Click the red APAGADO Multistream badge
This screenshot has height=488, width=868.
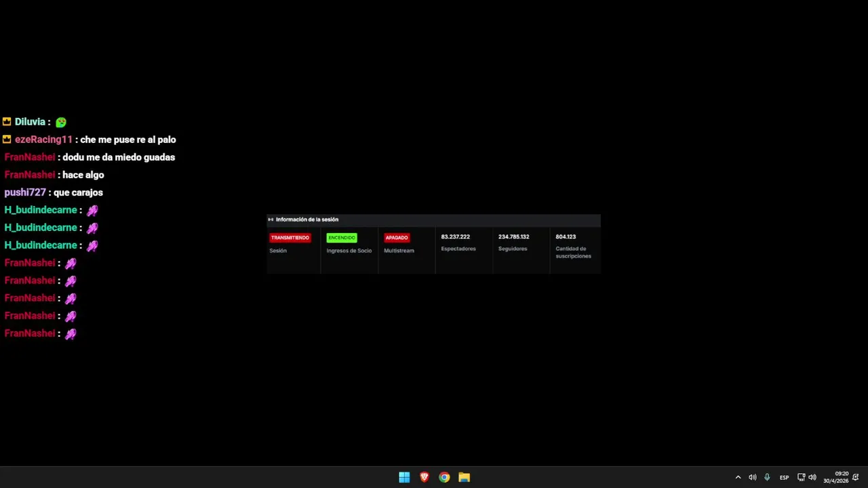(x=397, y=238)
